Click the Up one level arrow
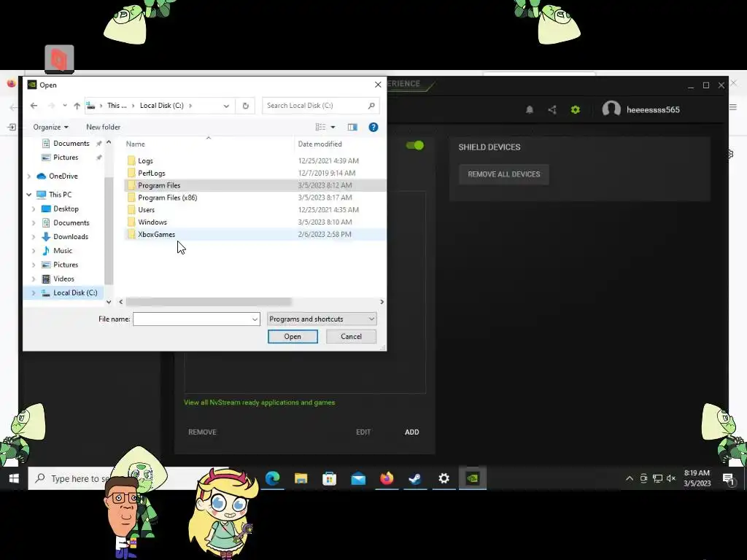 pyautogui.click(x=77, y=106)
